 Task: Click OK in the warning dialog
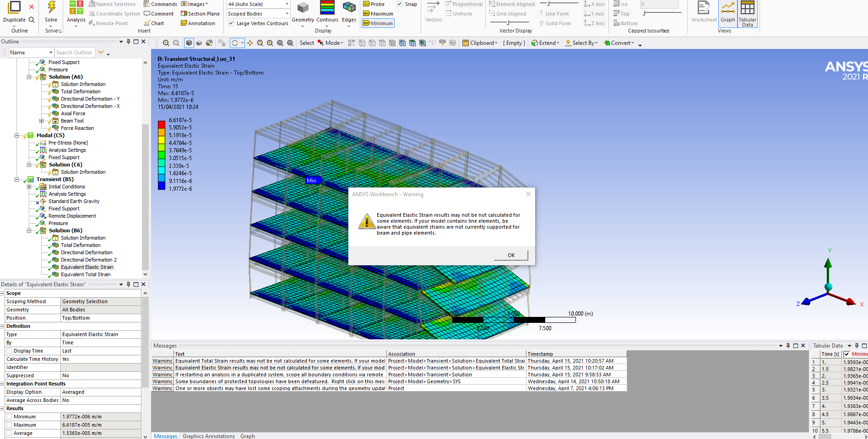(x=511, y=255)
